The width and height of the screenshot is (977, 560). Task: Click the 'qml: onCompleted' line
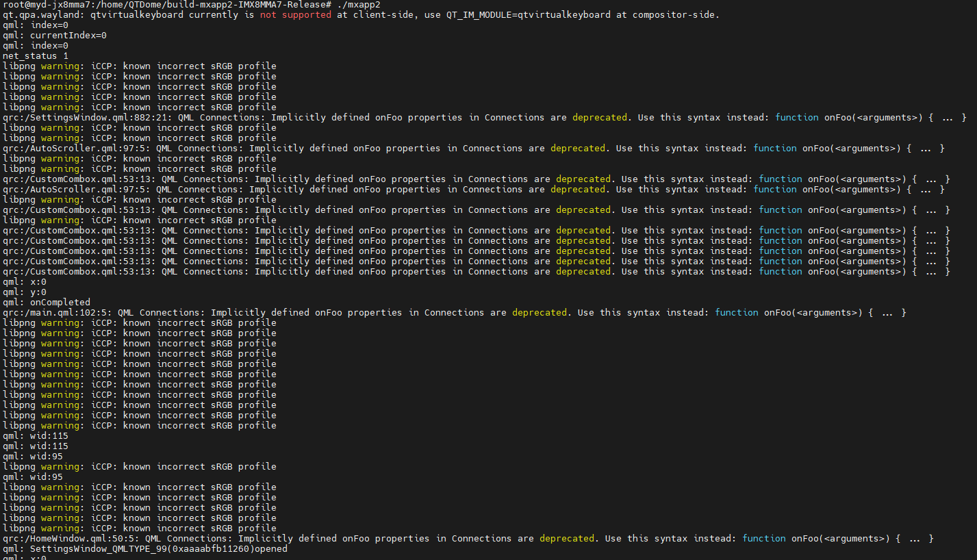pyautogui.click(x=47, y=302)
